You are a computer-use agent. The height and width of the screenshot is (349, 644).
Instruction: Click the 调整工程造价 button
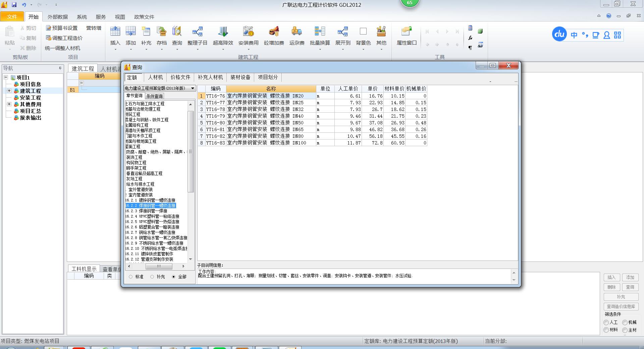(64, 38)
